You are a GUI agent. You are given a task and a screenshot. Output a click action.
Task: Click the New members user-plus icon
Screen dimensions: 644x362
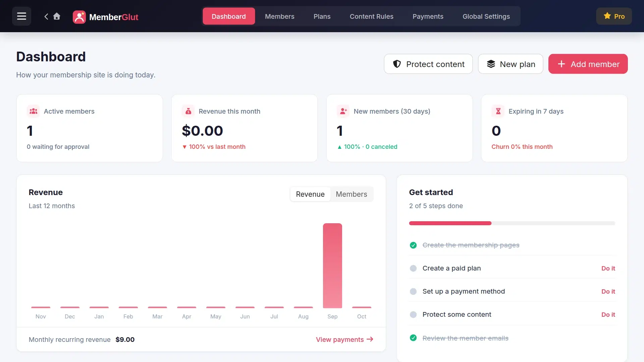pyautogui.click(x=343, y=111)
